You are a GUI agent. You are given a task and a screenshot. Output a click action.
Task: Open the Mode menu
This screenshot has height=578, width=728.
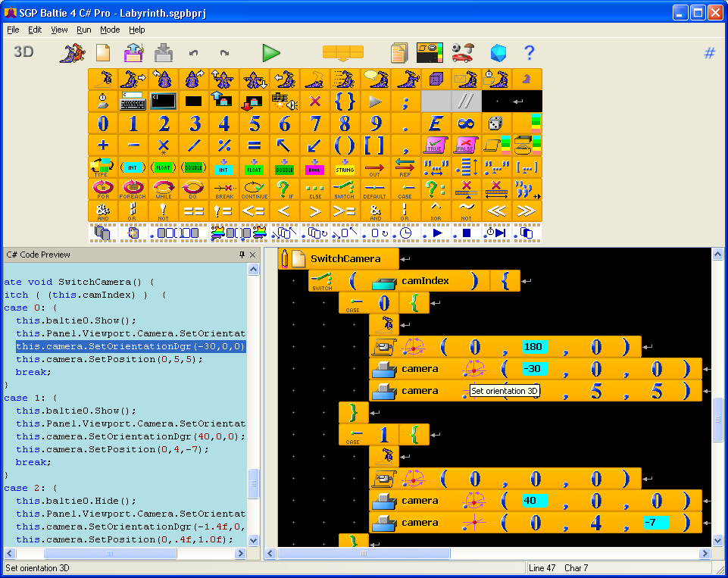click(x=110, y=30)
